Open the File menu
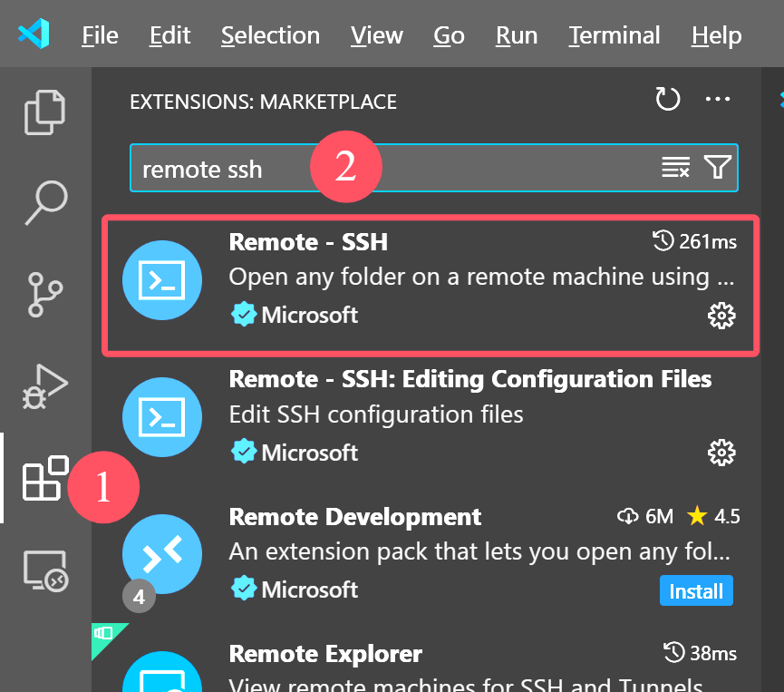 tap(100, 35)
